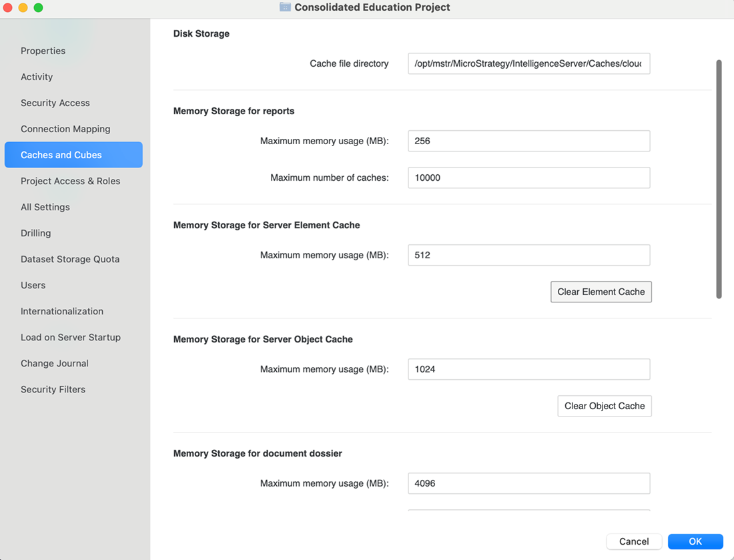Image resolution: width=734 pixels, height=560 pixels.
Task: Switch to Drilling settings
Action: click(35, 233)
